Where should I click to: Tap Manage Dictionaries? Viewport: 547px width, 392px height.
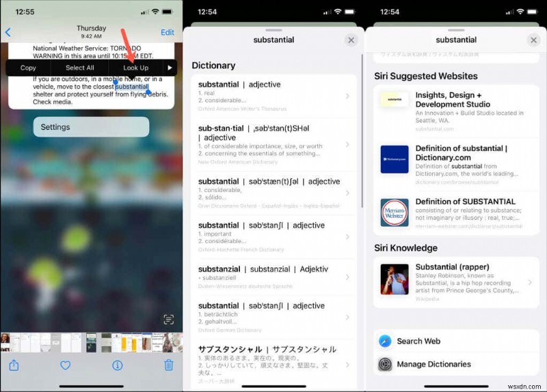click(x=456, y=364)
